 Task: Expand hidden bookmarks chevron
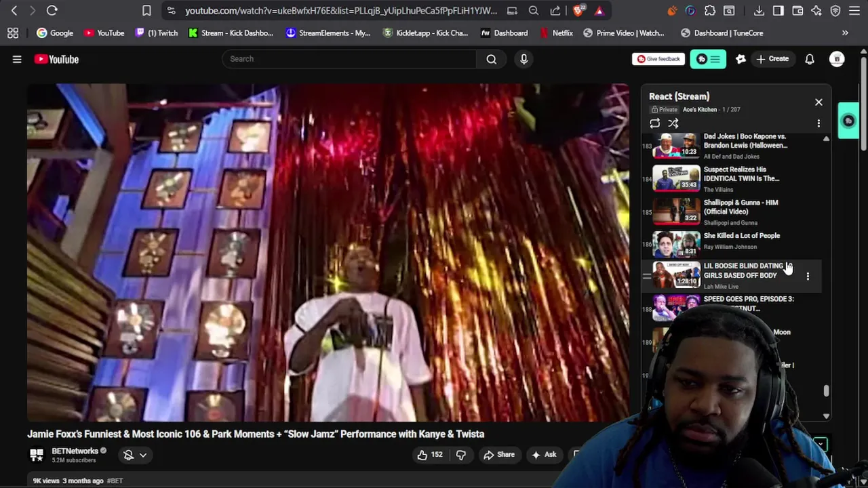845,33
